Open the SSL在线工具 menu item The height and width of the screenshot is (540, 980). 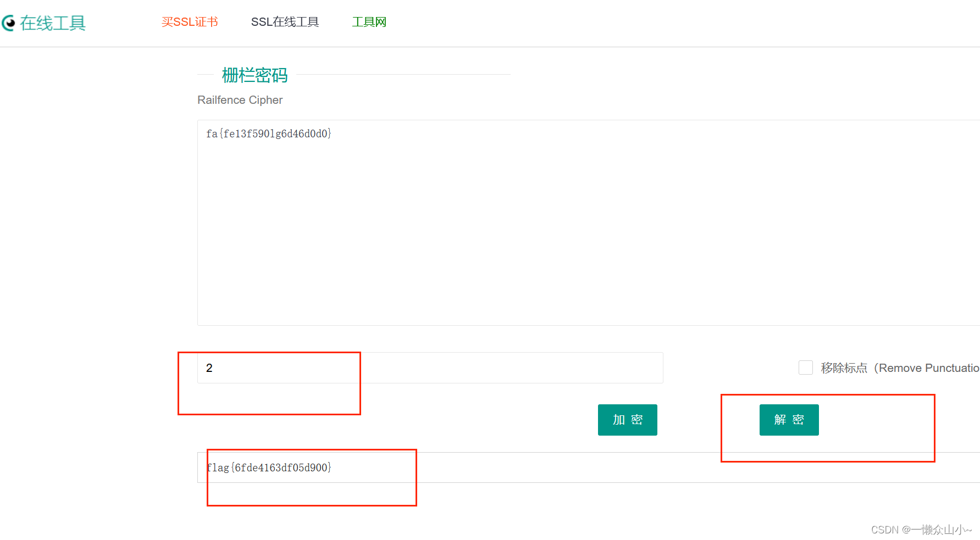(285, 22)
